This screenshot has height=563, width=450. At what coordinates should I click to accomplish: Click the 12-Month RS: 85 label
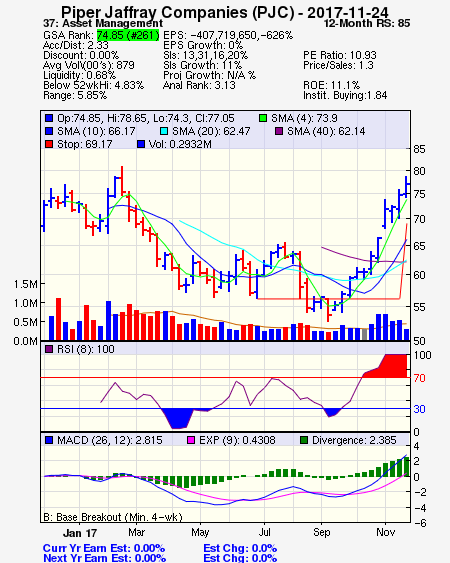click(367, 23)
